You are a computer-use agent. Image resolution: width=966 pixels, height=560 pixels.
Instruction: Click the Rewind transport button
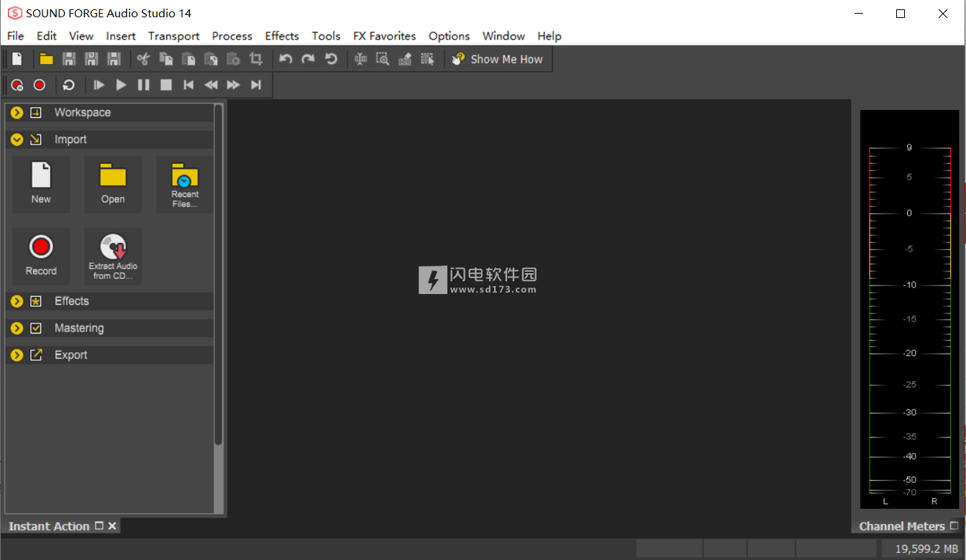[211, 85]
